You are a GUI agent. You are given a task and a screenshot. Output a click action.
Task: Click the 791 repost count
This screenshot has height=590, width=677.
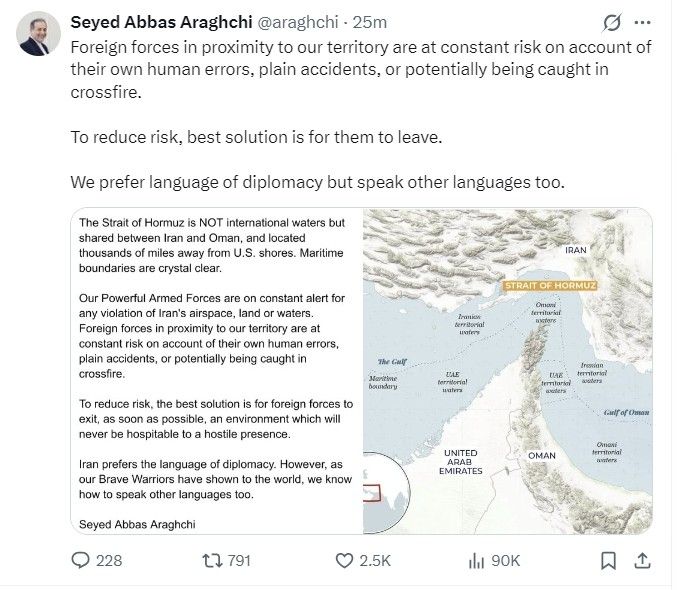(x=239, y=561)
